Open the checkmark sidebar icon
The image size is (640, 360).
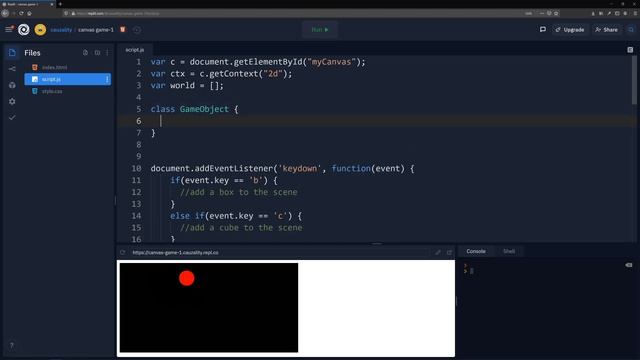12,118
